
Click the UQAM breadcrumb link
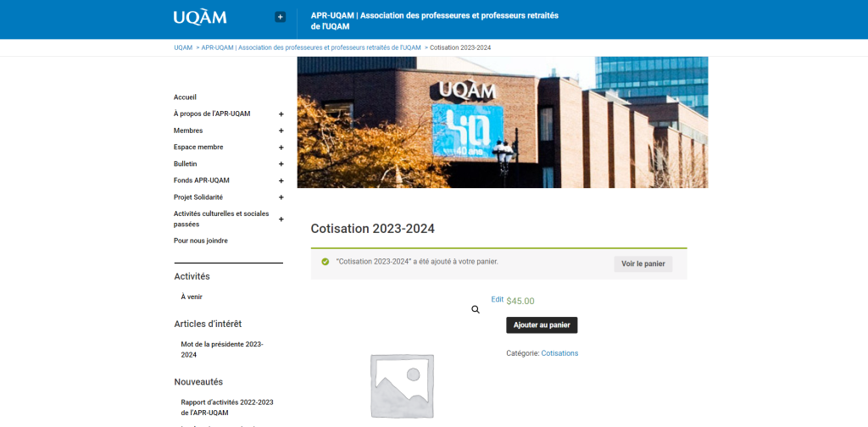(x=183, y=47)
